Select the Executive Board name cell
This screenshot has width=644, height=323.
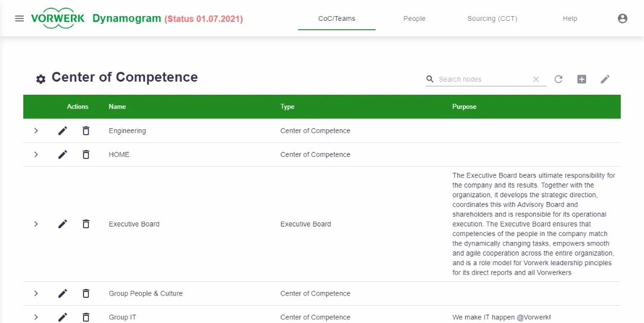134,224
